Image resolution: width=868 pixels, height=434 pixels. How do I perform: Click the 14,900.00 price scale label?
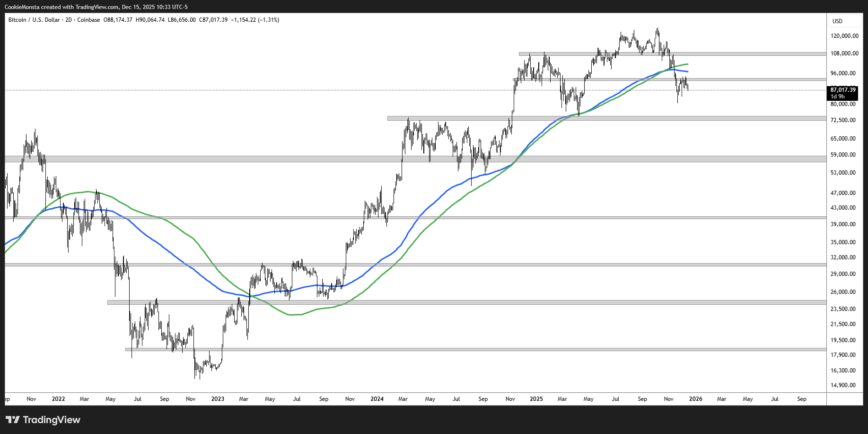point(843,385)
